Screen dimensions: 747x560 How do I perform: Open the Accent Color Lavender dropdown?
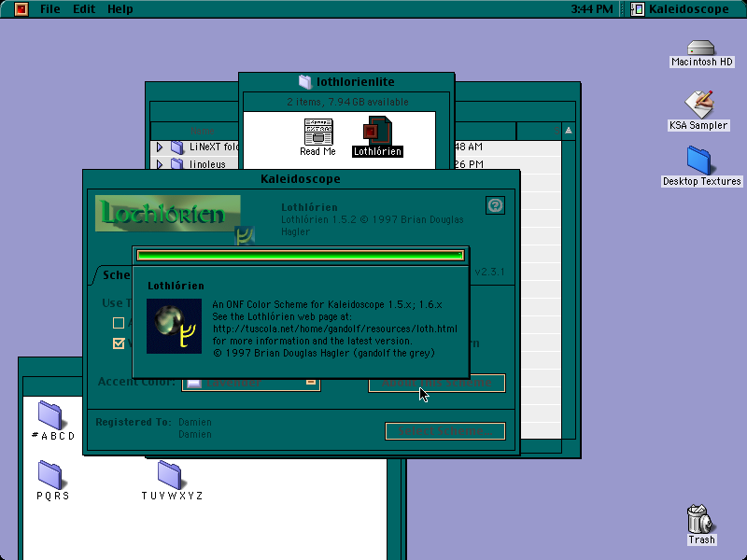[251, 384]
